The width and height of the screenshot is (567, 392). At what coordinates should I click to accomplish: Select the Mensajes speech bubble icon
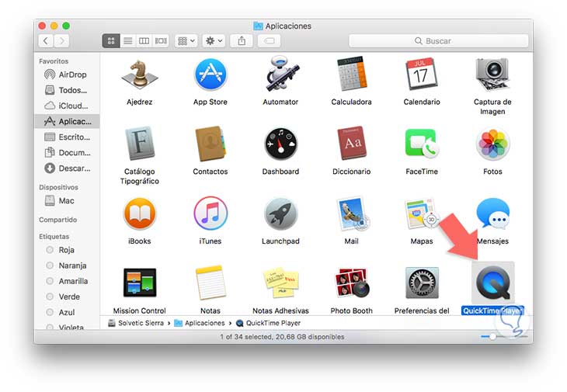[x=492, y=214]
